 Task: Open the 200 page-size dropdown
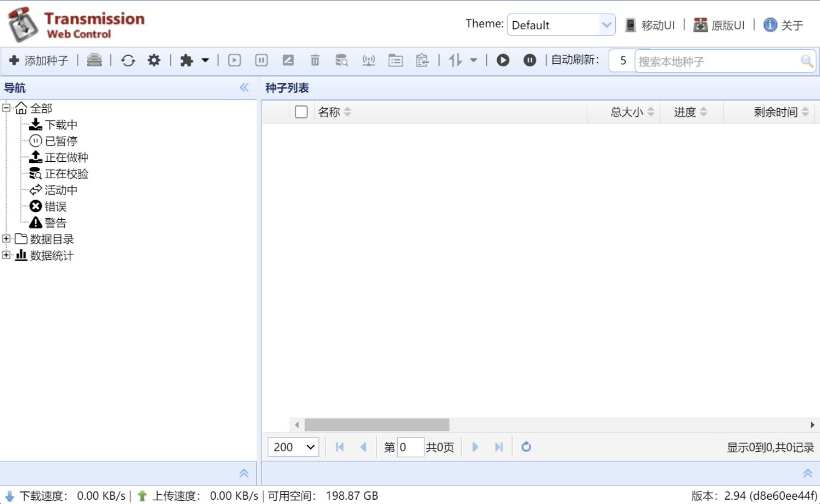[x=293, y=447]
